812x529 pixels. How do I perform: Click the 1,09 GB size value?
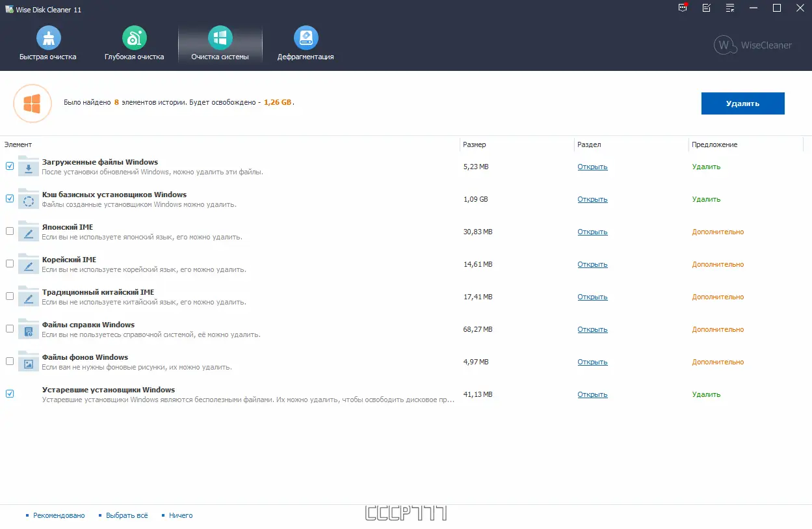point(475,199)
